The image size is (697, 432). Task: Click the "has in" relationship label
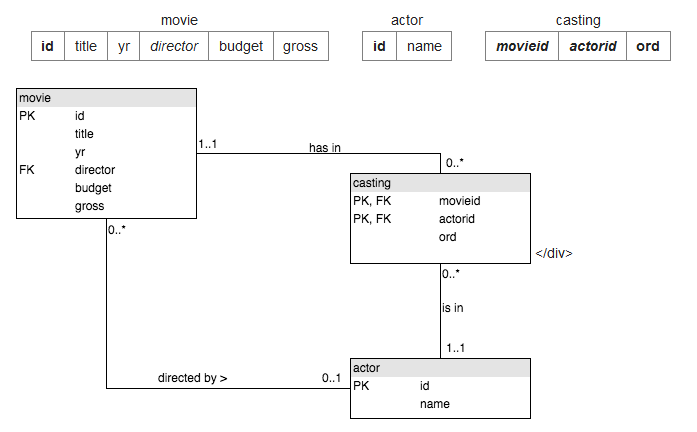coord(325,148)
